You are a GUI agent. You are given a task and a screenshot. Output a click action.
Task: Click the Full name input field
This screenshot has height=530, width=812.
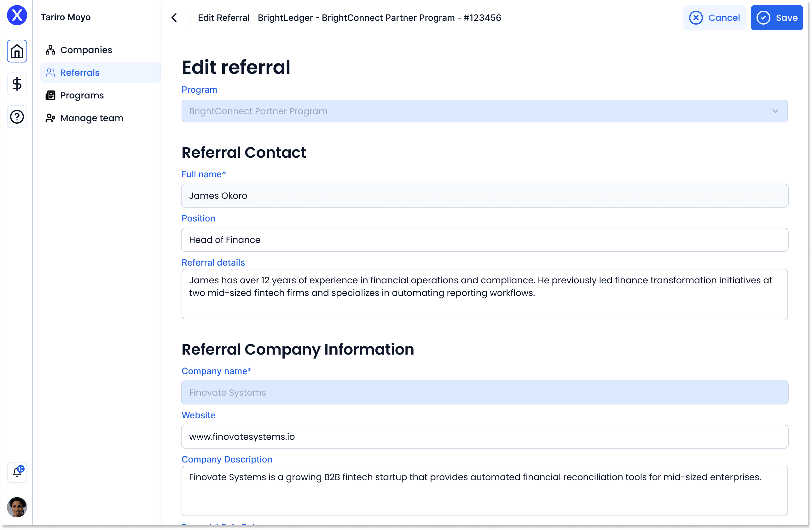[484, 196]
